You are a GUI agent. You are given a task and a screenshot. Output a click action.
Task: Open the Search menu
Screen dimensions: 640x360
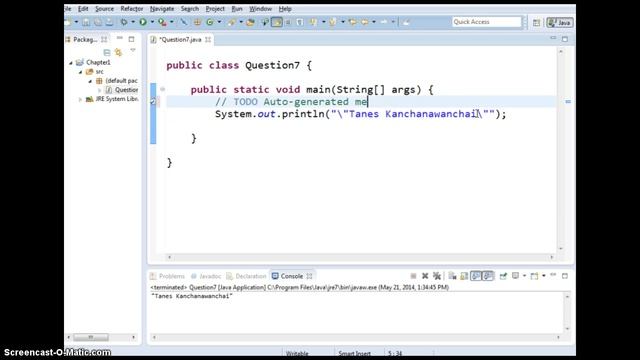click(x=190, y=9)
